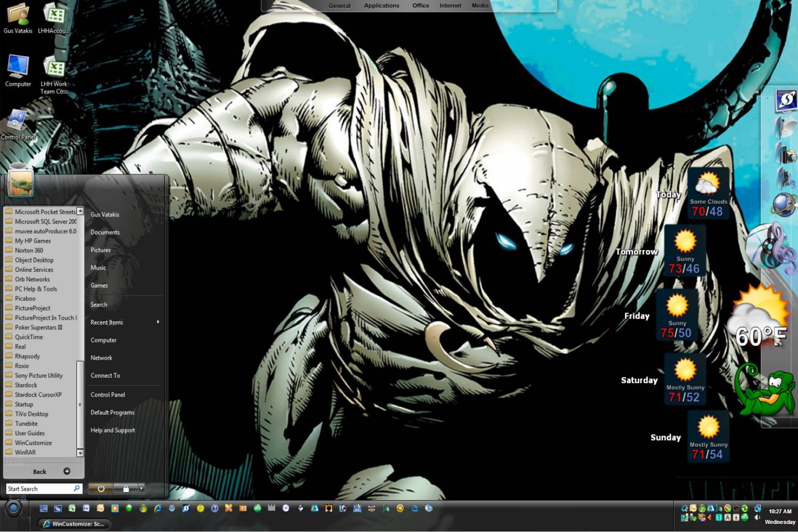
Task: Open Games from the Start menu
Action: 99,286
